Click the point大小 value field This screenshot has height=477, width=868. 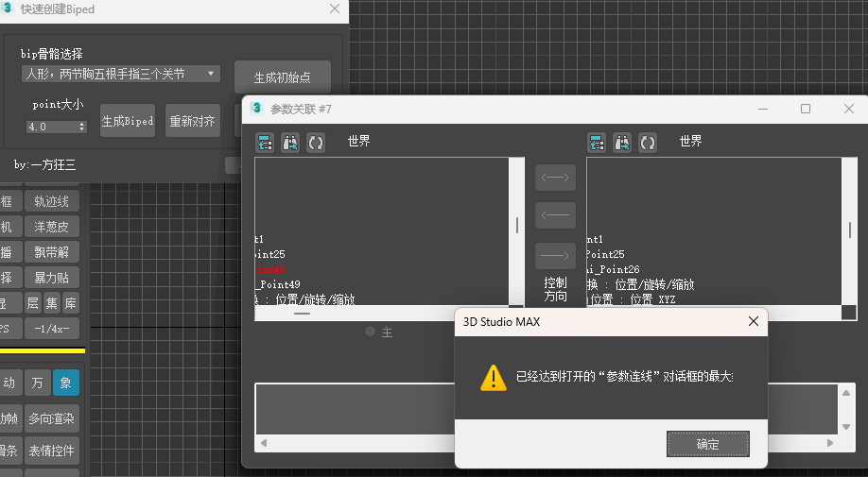tap(51, 127)
